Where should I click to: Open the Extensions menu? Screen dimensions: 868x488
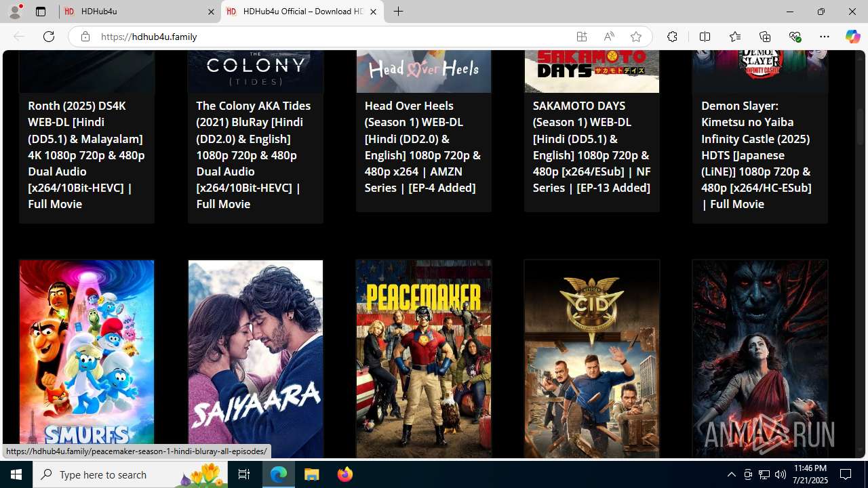tap(672, 37)
